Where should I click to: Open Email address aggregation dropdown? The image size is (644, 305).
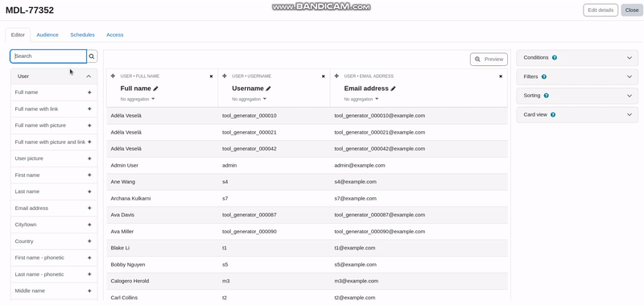point(361,99)
